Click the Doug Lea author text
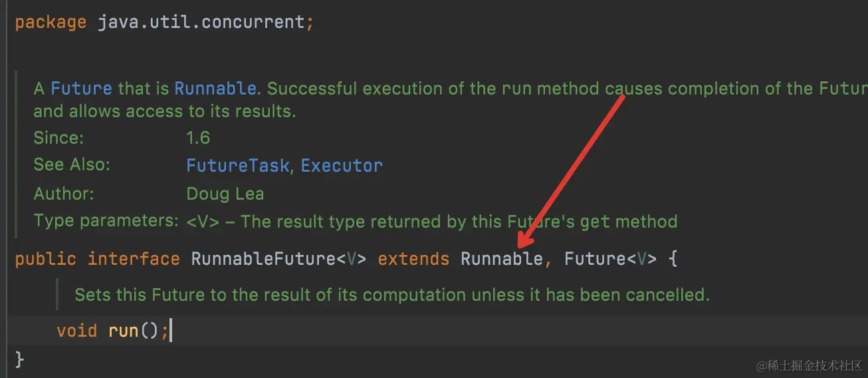 225,194
